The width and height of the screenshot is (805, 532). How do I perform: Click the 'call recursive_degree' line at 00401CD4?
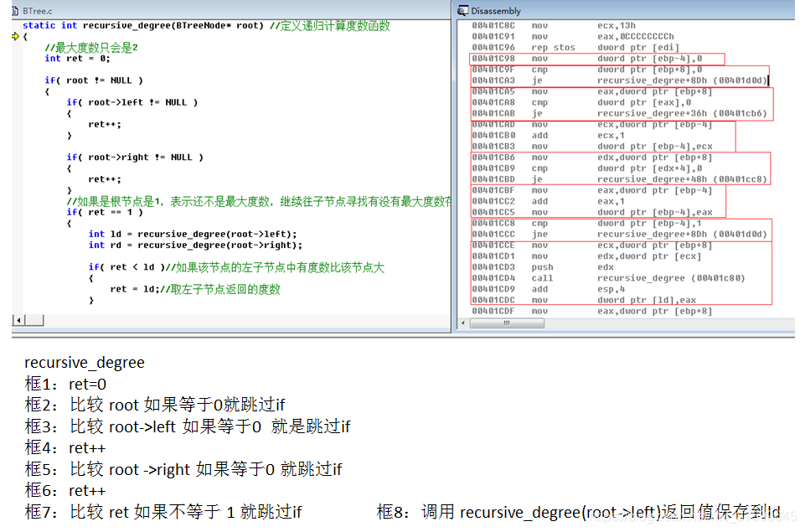pos(608,279)
